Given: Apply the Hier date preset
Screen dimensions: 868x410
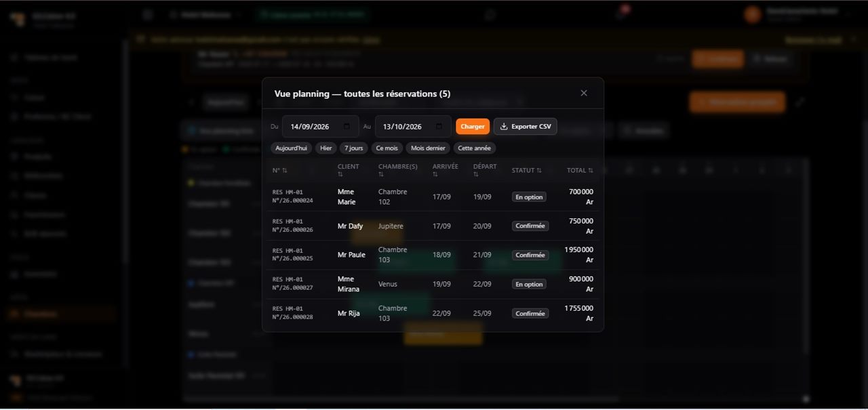Looking at the screenshot, I should [326, 148].
